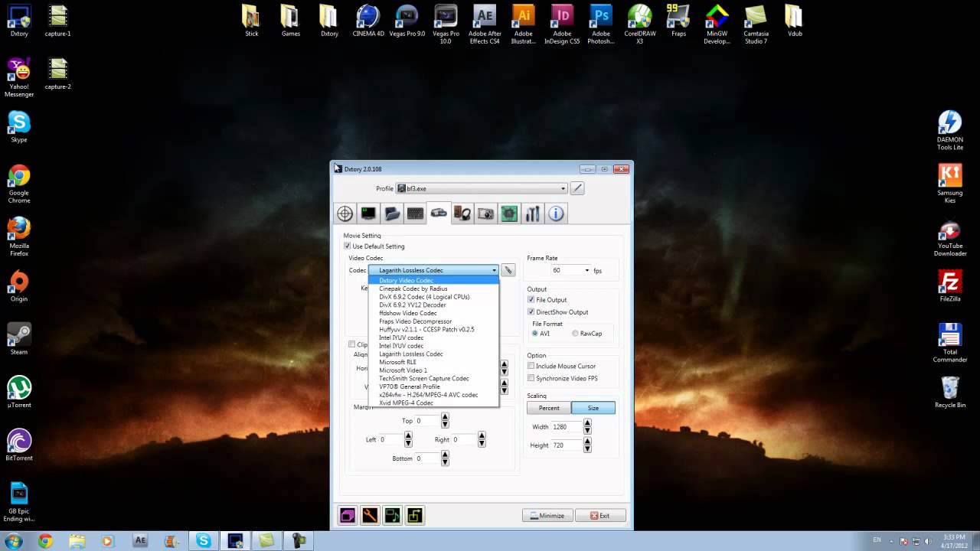Pick DivX 6.9.2 YV12 Decoder

pyautogui.click(x=433, y=305)
